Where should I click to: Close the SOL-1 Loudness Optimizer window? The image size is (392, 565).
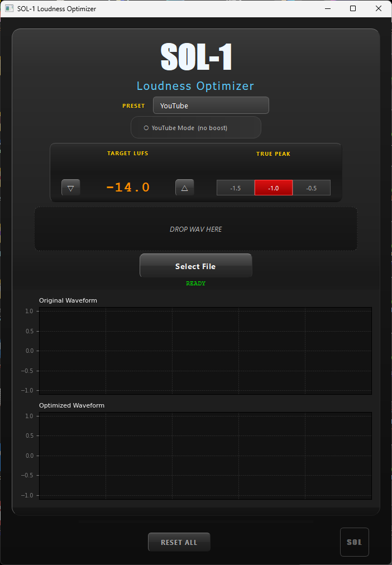click(379, 9)
